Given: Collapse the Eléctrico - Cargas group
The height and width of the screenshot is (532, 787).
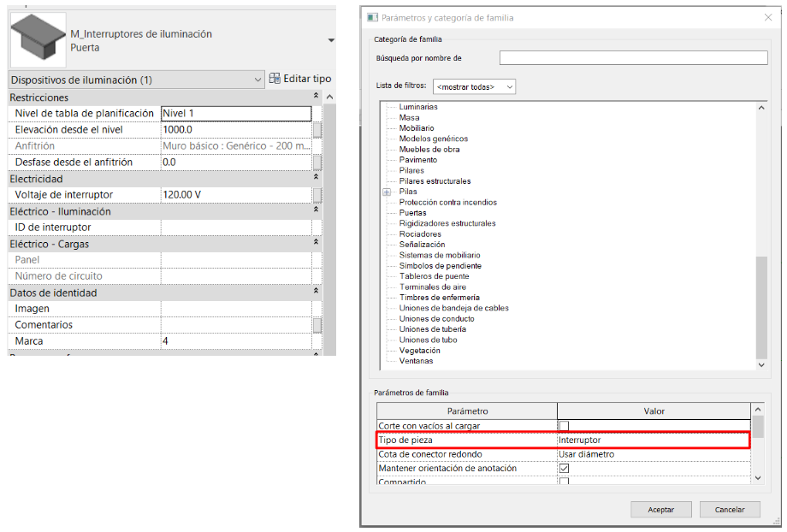Looking at the screenshot, I should 316,242.
